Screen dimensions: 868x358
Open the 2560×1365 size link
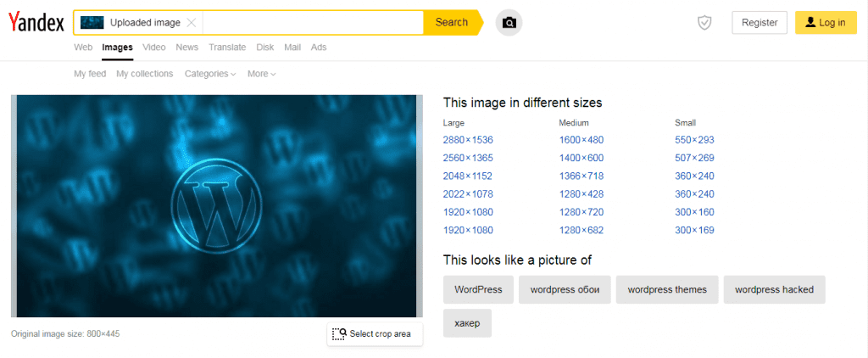[x=468, y=158]
